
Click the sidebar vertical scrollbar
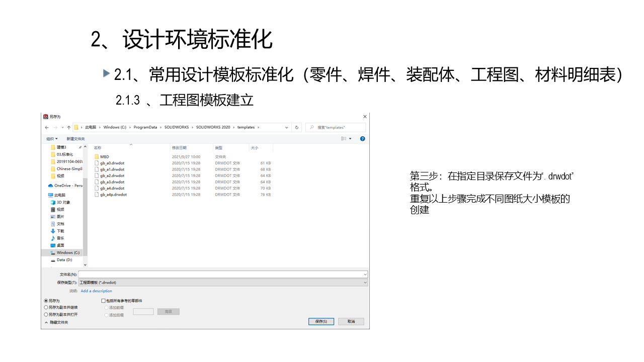pos(85,211)
